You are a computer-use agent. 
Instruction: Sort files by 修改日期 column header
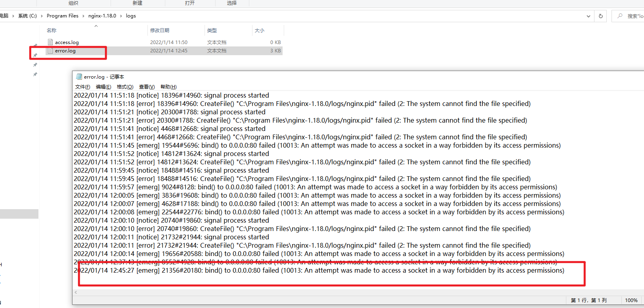(160, 30)
